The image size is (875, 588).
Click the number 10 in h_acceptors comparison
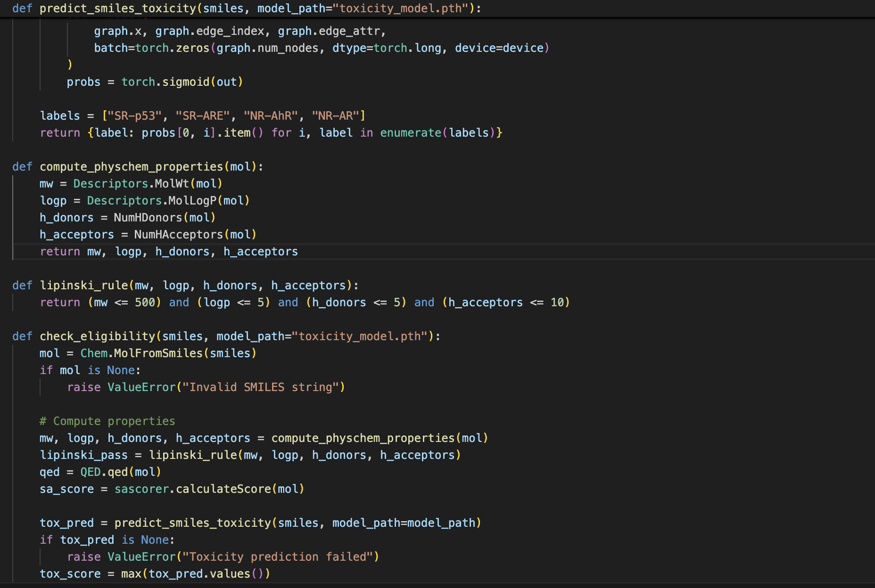(557, 302)
